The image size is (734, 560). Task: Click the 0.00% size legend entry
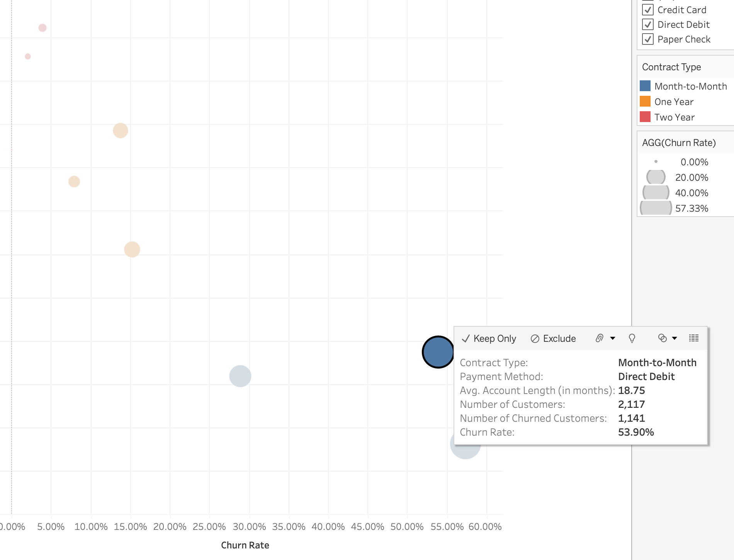tap(681, 162)
